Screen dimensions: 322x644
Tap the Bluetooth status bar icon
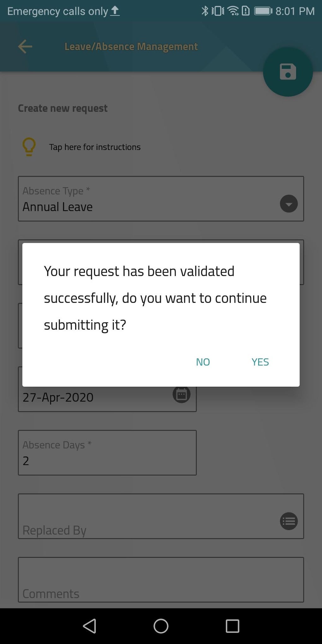(205, 11)
